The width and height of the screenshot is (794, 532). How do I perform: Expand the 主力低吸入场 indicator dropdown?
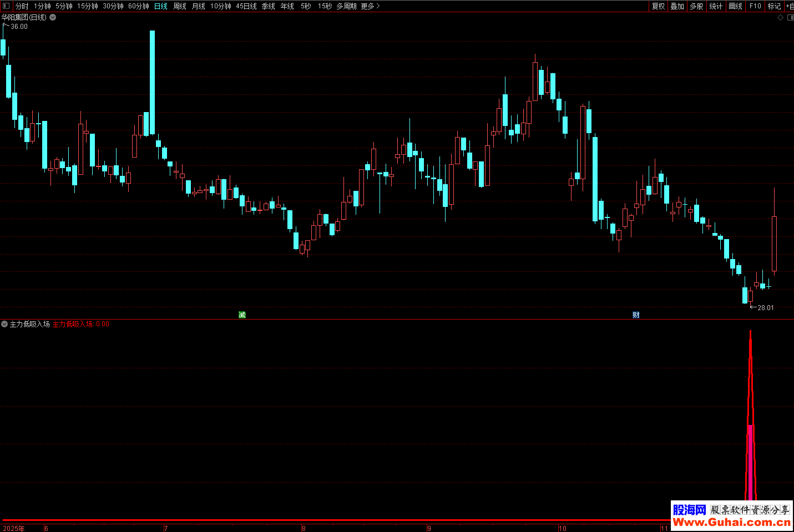pyautogui.click(x=4, y=324)
